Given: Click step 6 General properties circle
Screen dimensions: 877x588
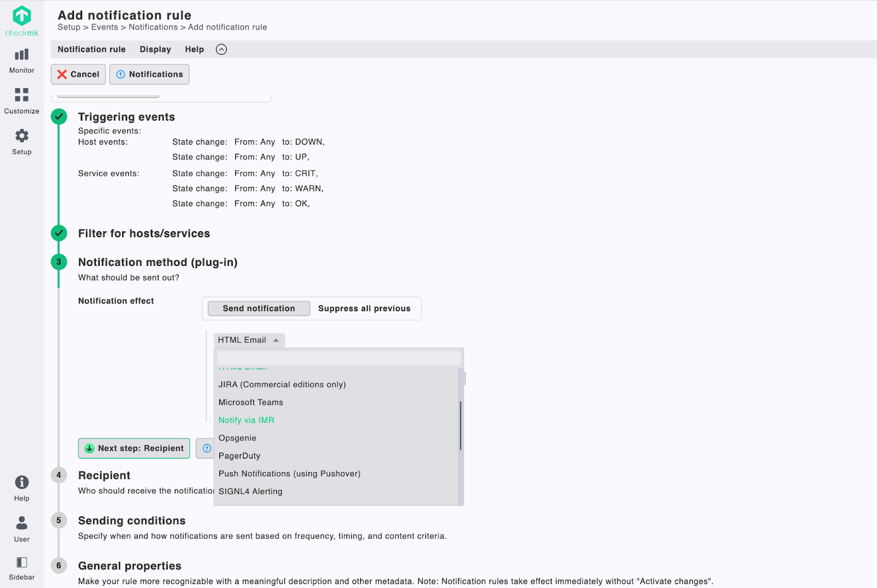Looking at the screenshot, I should point(59,566).
